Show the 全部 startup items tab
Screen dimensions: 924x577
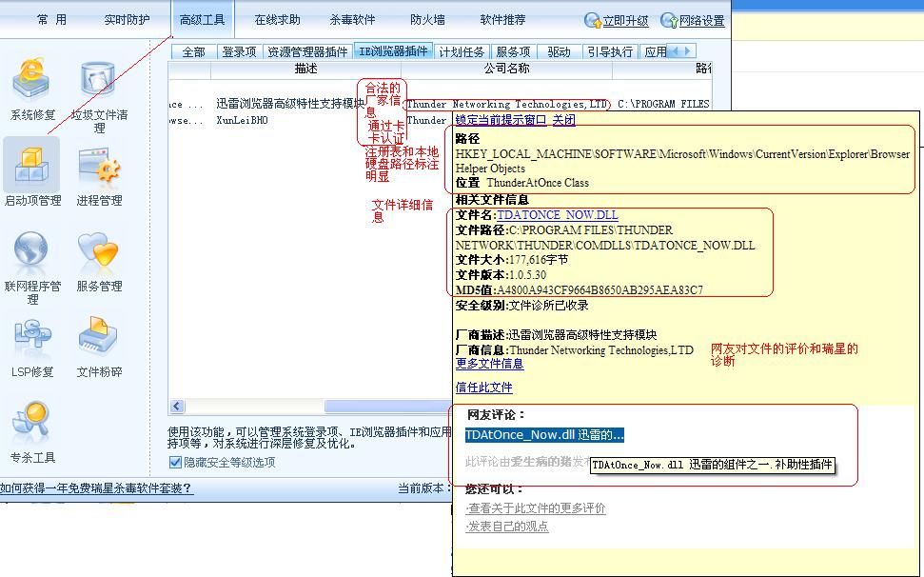point(193,51)
